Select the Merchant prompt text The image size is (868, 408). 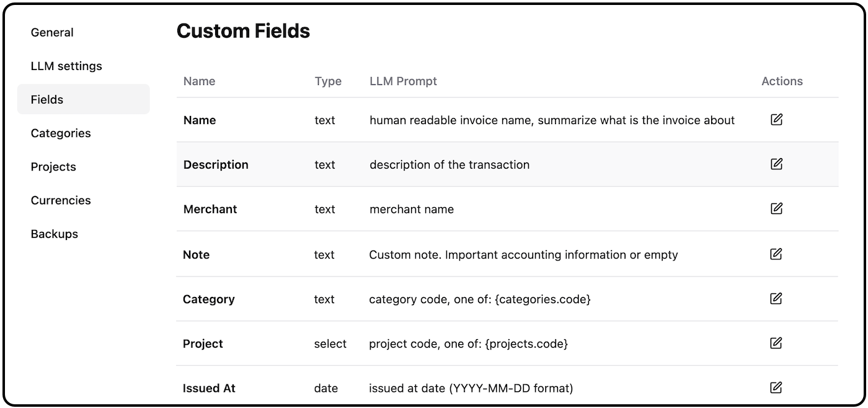pos(412,209)
